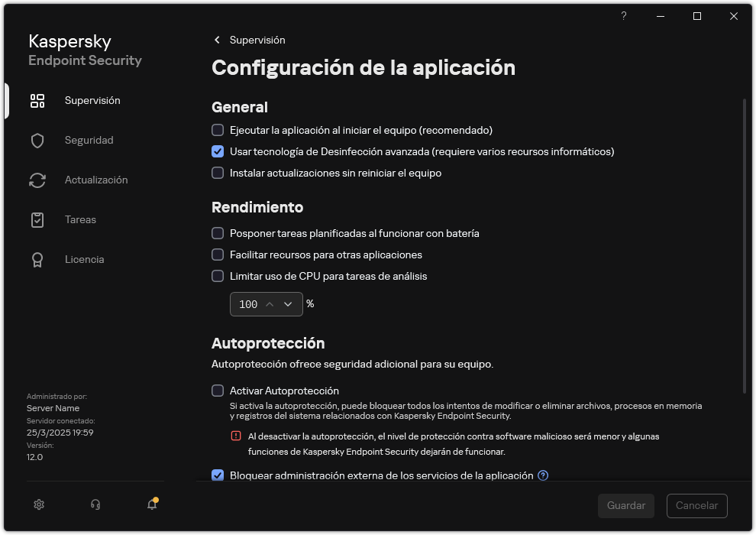
Task: Go back to Supervisión via arrow
Action: point(216,40)
